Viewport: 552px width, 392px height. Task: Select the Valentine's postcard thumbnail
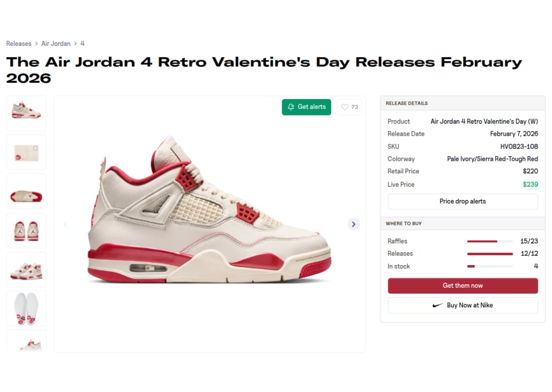click(x=26, y=152)
